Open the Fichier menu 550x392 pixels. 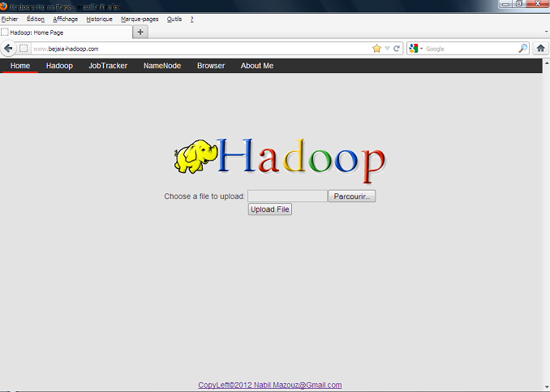click(10, 19)
